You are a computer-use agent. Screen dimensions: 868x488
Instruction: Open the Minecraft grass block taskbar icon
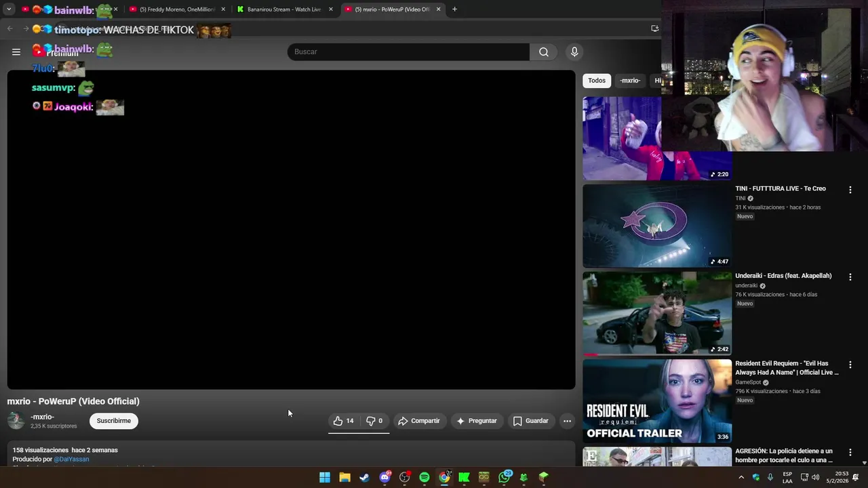pyautogui.click(x=543, y=477)
